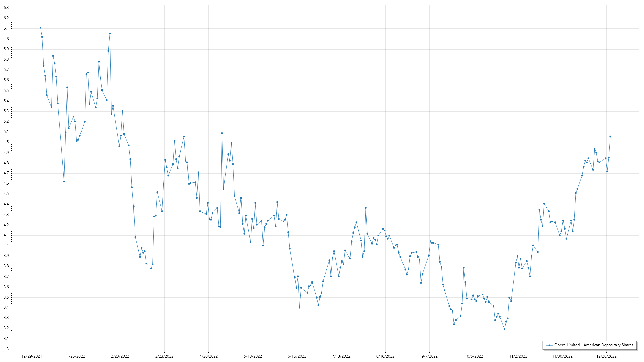The width and height of the screenshot is (644, 362).
Task: Click the 12/29/2021 x-axis date label
Action: click(32, 356)
